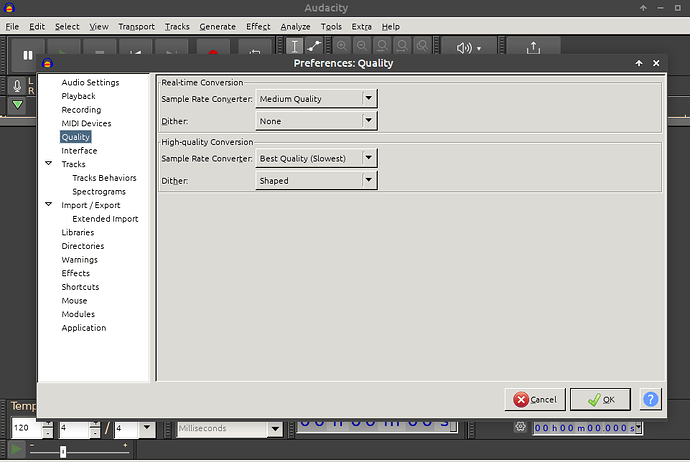690x462 pixels.
Task: Click the Zoom Out magnifier icon
Action: pyautogui.click(x=362, y=46)
